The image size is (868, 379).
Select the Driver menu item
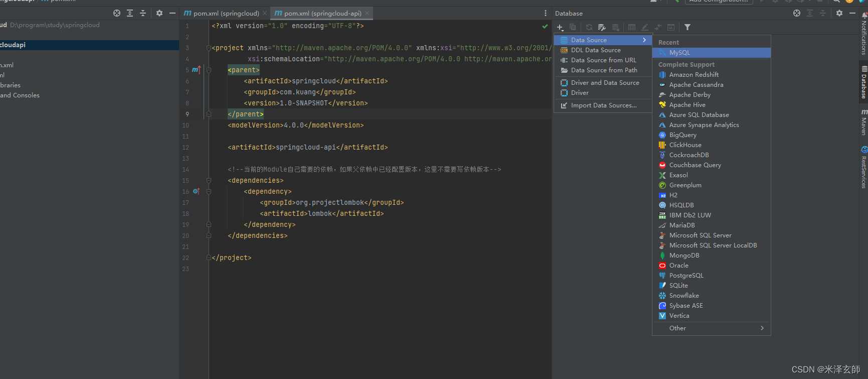603,93
